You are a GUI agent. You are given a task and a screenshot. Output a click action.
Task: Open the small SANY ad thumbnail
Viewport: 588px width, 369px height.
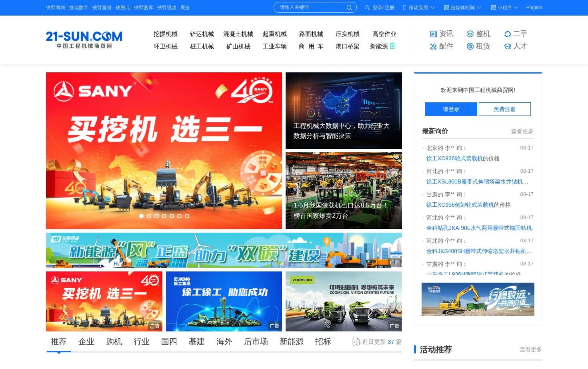pyautogui.click(x=104, y=301)
